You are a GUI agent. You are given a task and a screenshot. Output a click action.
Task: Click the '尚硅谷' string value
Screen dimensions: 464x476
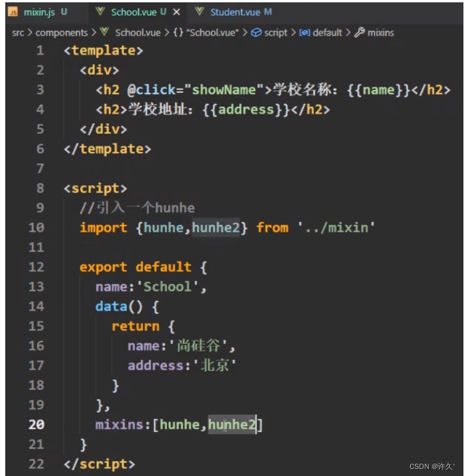199,346
